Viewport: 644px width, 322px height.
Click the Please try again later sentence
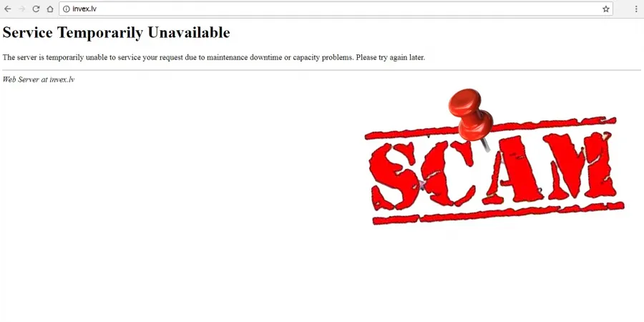(x=390, y=57)
